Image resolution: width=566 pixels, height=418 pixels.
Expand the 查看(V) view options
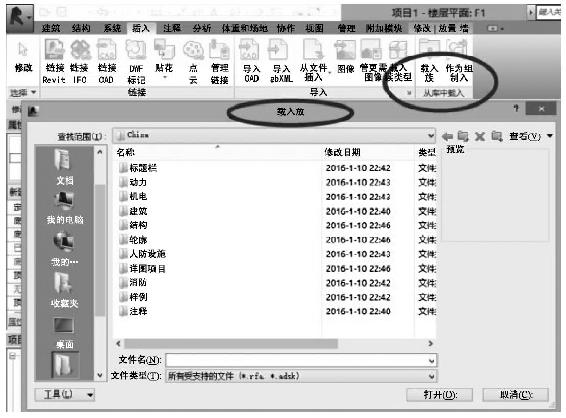(x=531, y=136)
